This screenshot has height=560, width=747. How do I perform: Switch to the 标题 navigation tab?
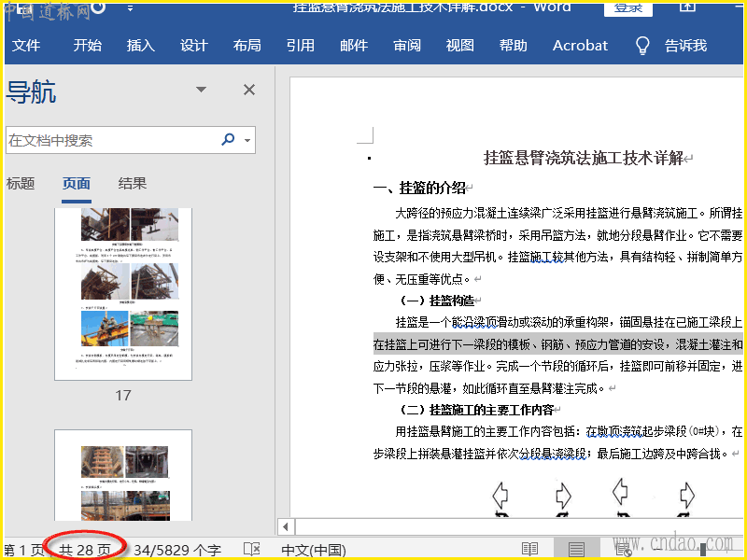pos(21,184)
